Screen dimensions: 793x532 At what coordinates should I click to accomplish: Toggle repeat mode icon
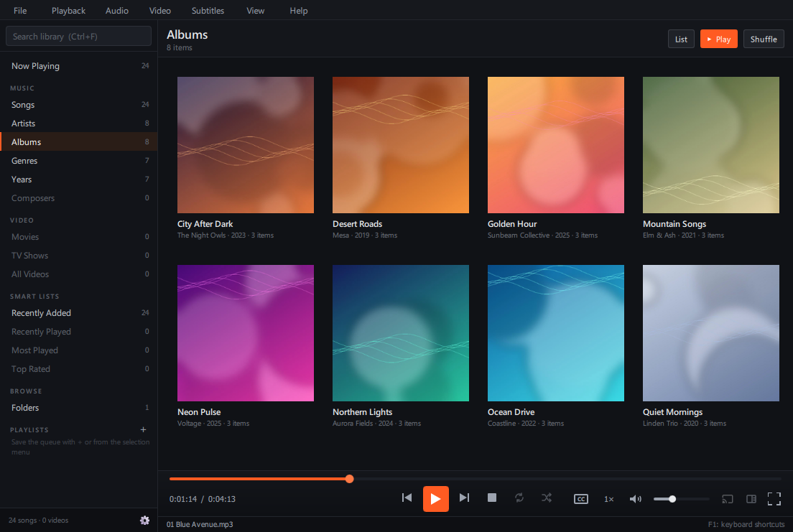[519, 498]
